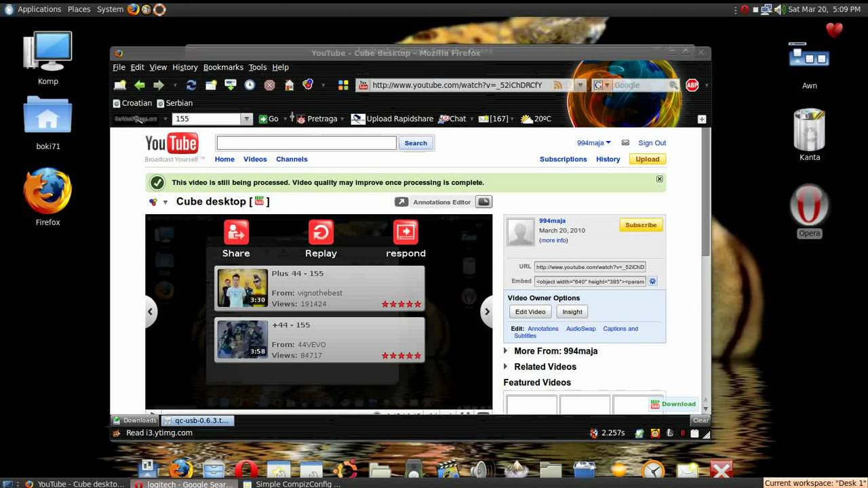This screenshot has height=488, width=868.
Task: Open address bar URL history dropdown
Action: click(x=579, y=85)
